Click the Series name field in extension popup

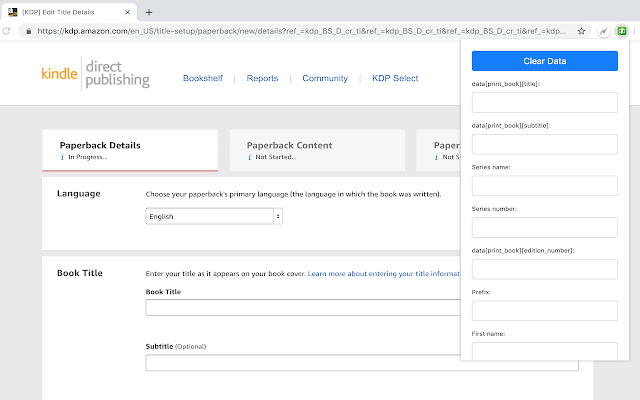click(544, 186)
